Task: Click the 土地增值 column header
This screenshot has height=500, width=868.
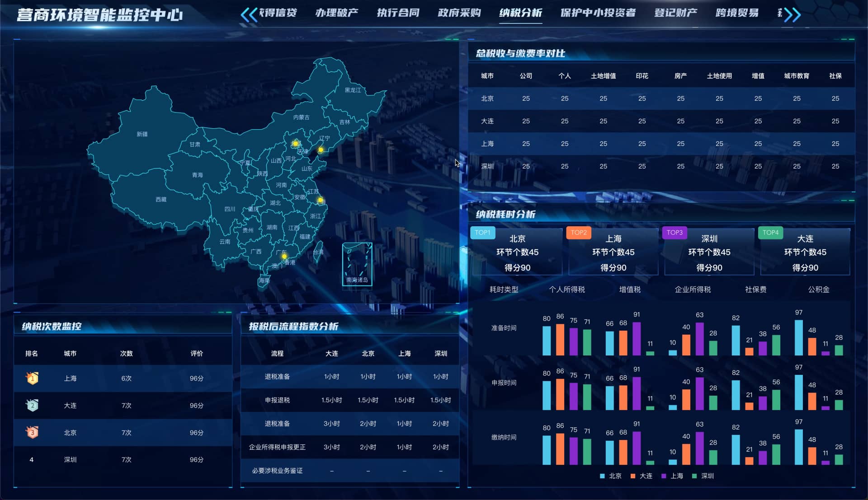Action: coord(603,76)
